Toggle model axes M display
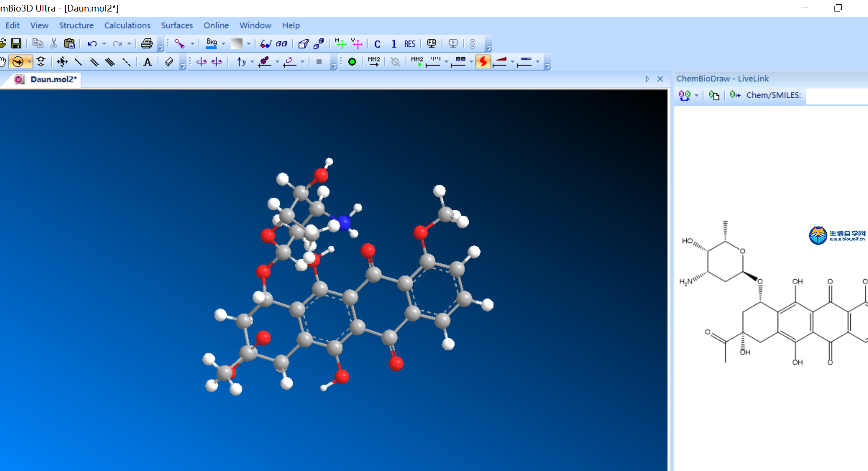Viewport: 868px width, 471px height. click(340, 44)
